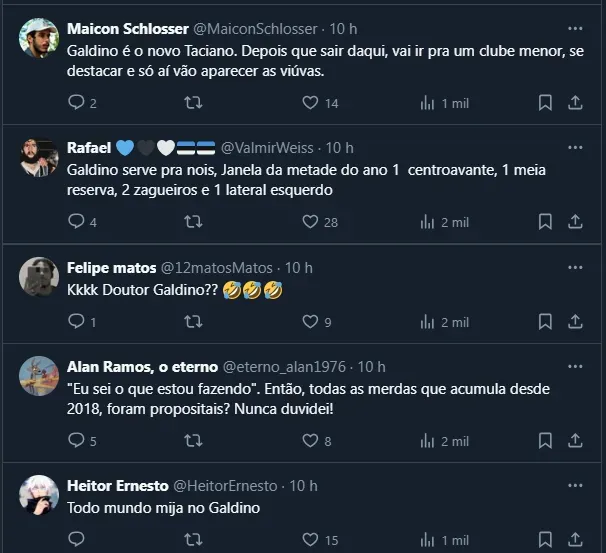
Task: Like Alan Ramos's tweet
Action: (311, 441)
